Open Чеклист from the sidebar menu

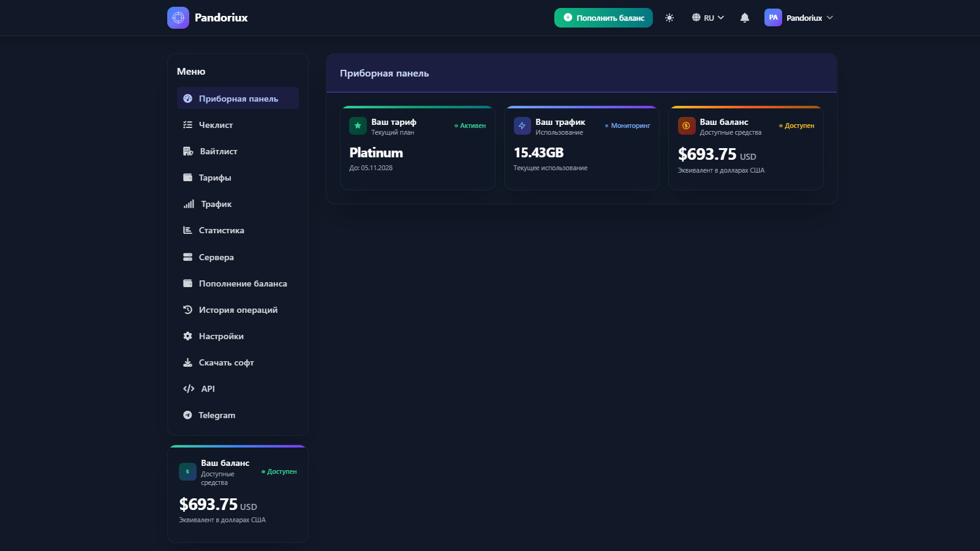point(216,125)
